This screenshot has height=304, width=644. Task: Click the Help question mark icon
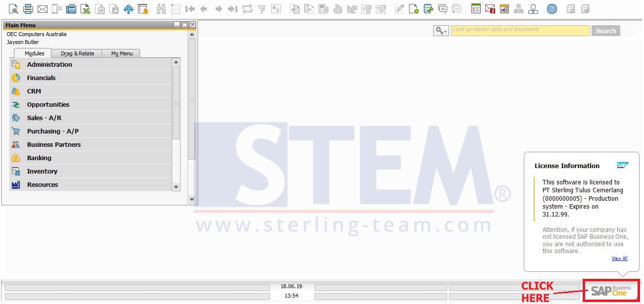pyautogui.click(x=552, y=9)
